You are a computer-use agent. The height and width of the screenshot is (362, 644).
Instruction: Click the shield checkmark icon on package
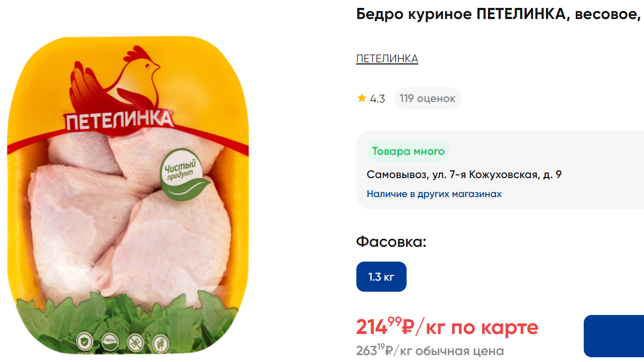point(85,341)
